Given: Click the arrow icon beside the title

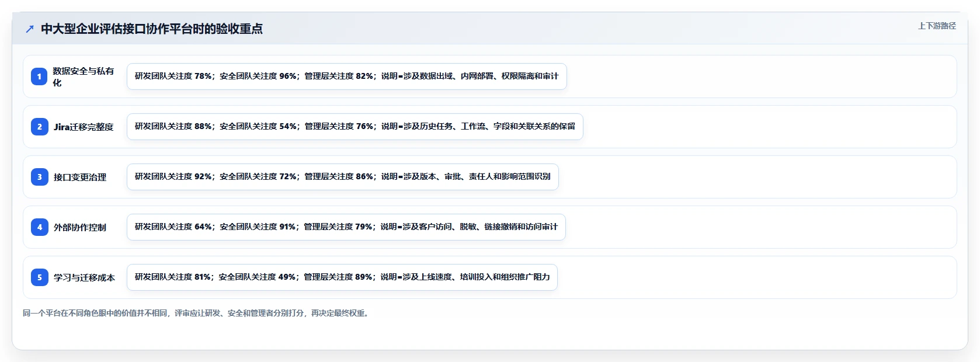Looking at the screenshot, I should (x=30, y=29).
